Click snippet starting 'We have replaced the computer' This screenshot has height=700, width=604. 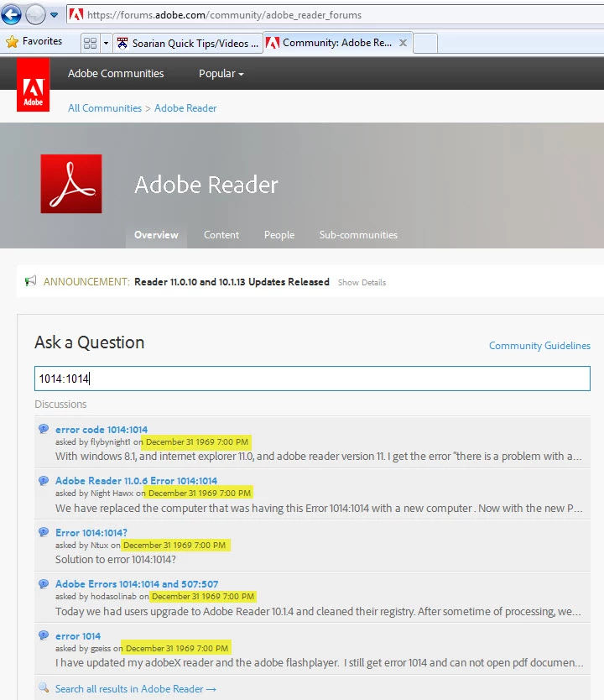[x=319, y=508]
